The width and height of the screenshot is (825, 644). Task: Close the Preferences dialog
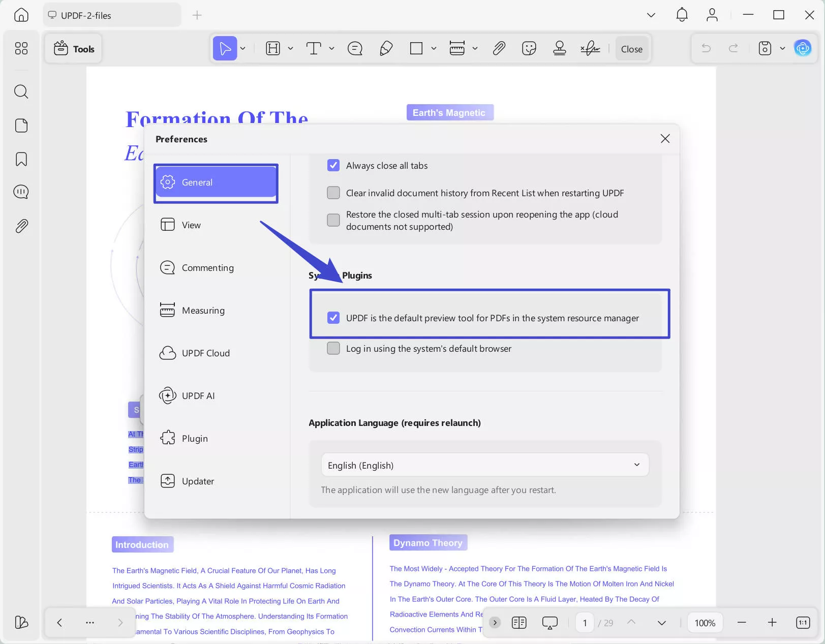[x=665, y=139]
